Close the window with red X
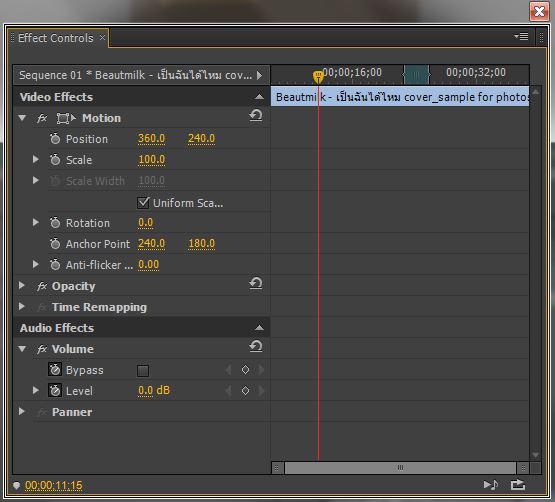The width and height of the screenshot is (555, 502). [x=539, y=12]
